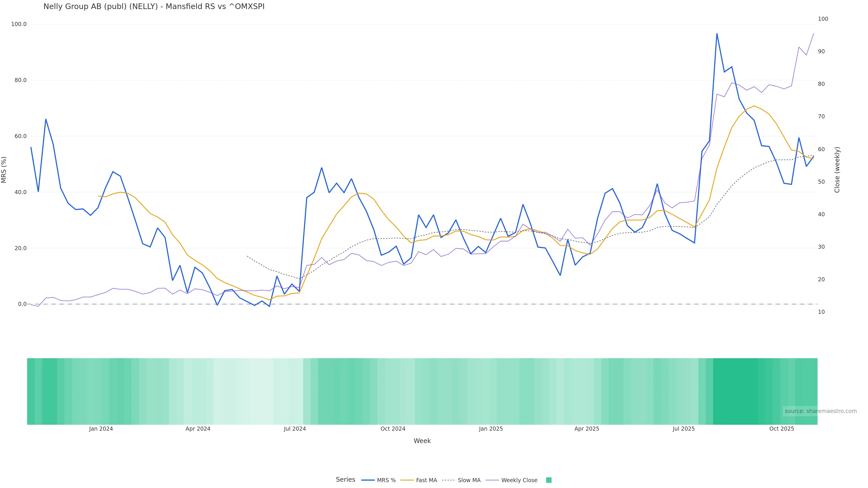Click the orange Fast MA legend line icon
Viewport: 868px width, 488px height.
pyautogui.click(x=407, y=480)
